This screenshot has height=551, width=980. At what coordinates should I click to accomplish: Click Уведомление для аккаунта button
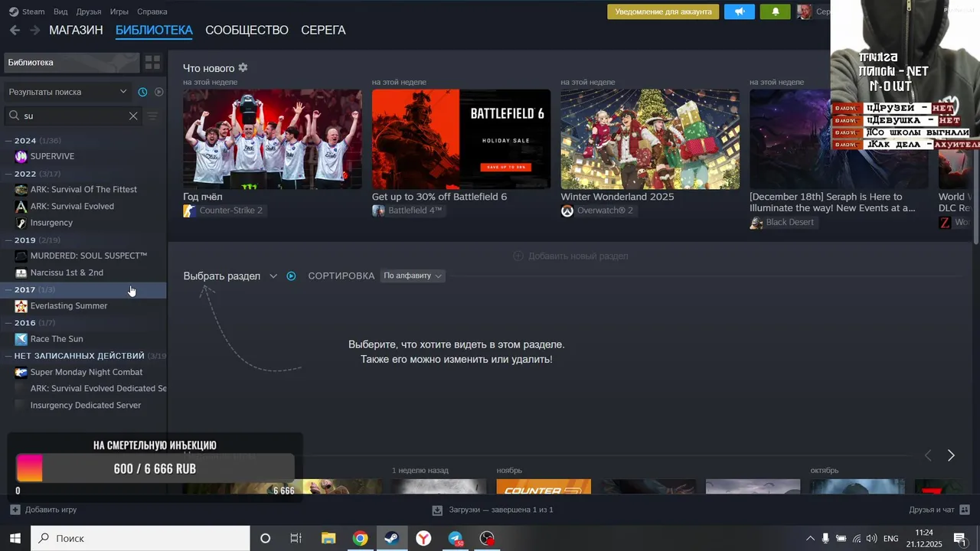[x=663, y=11]
